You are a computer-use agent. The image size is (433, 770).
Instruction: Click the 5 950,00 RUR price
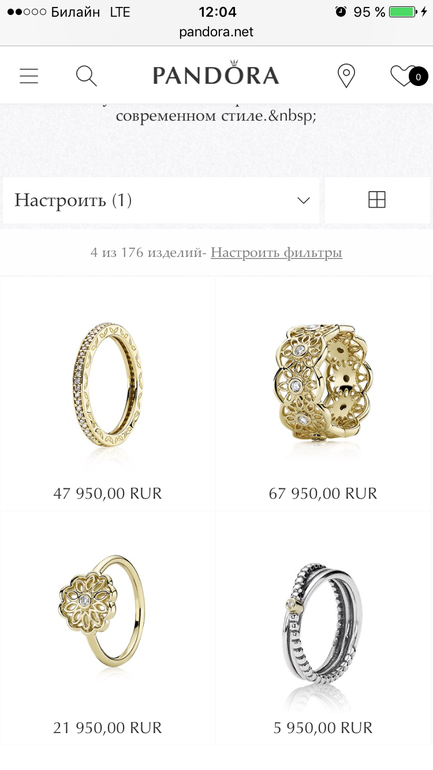(x=323, y=727)
